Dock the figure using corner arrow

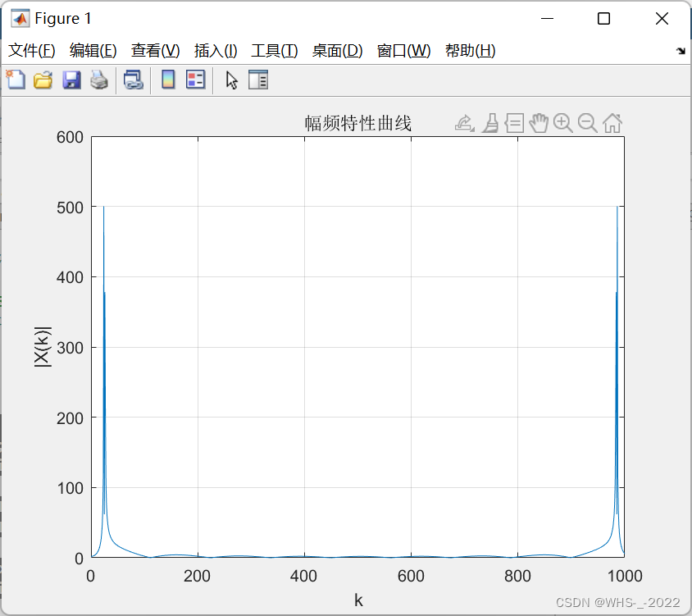tap(681, 51)
